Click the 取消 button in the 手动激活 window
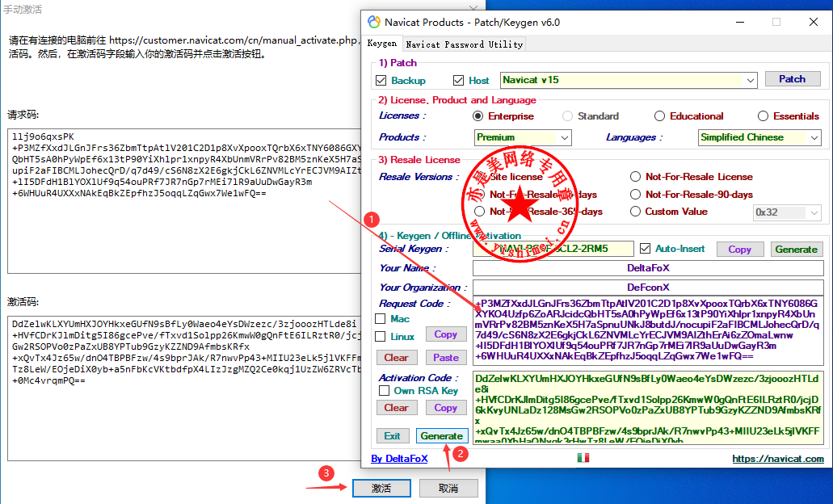 (x=448, y=488)
